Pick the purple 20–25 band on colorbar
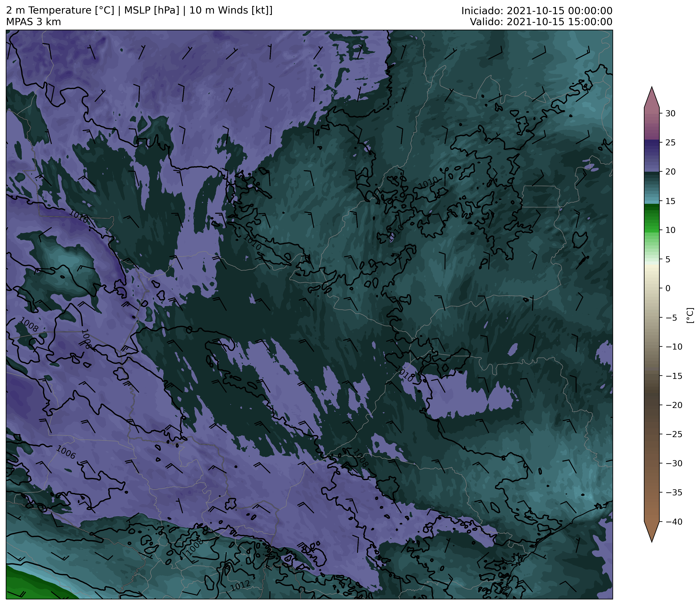This screenshot has height=605, width=700. click(x=652, y=156)
